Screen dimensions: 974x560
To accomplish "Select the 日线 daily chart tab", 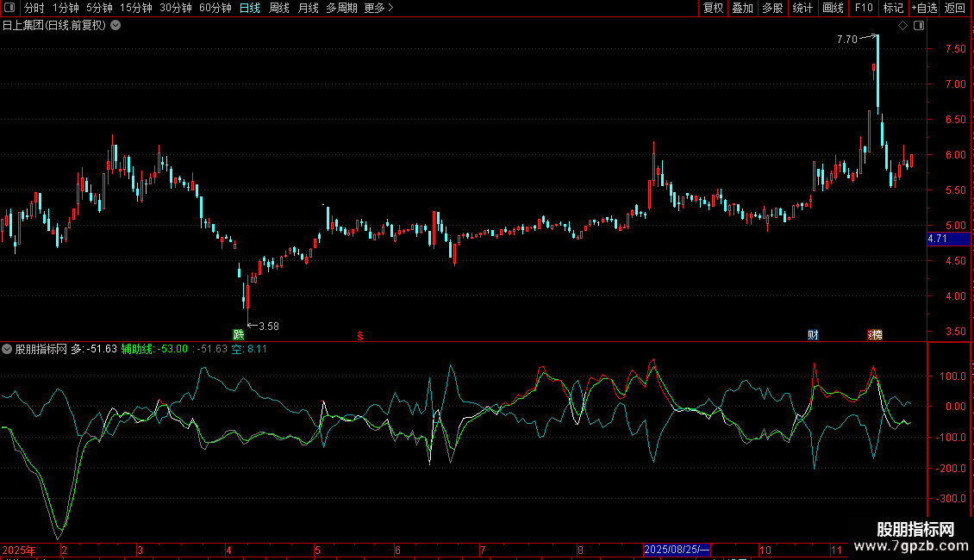I will (x=250, y=8).
